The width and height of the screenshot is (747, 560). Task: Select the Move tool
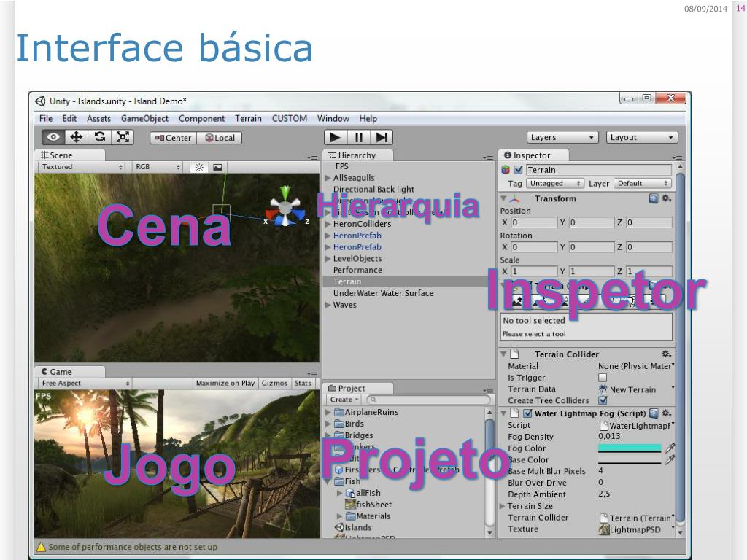(76, 137)
